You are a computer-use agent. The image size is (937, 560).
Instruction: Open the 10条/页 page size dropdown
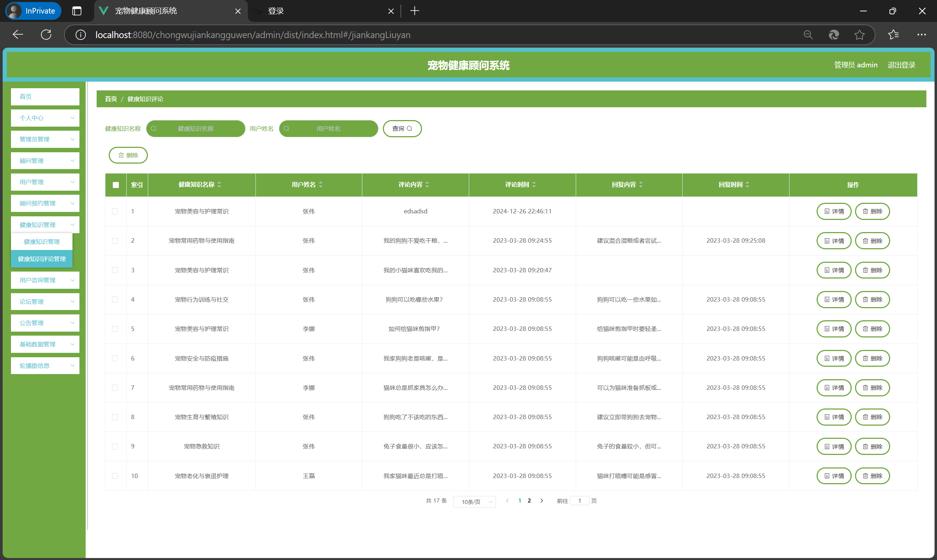tap(474, 501)
